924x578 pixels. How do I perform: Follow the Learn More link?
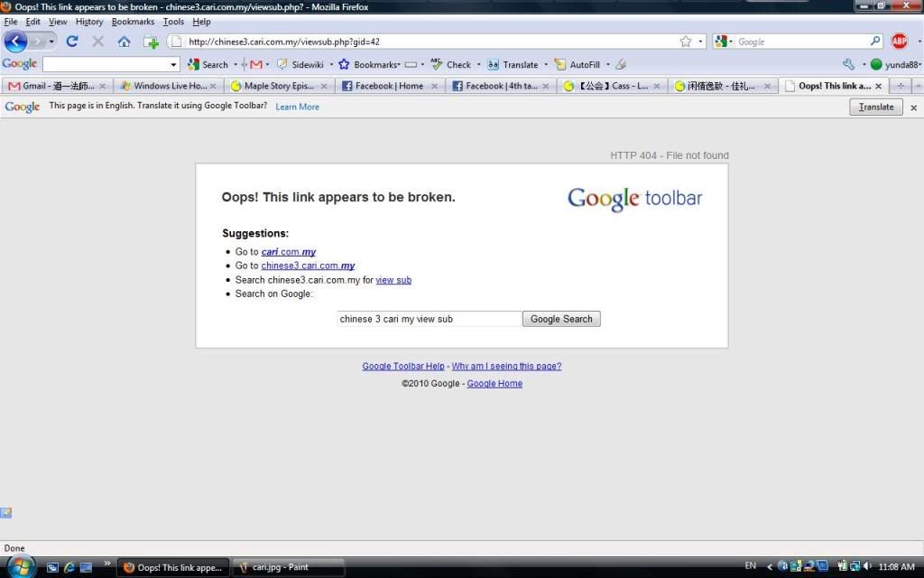[297, 107]
